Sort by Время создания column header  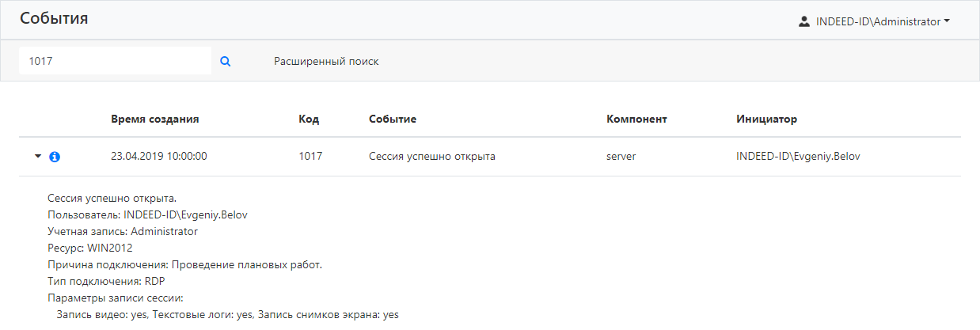[154, 119]
